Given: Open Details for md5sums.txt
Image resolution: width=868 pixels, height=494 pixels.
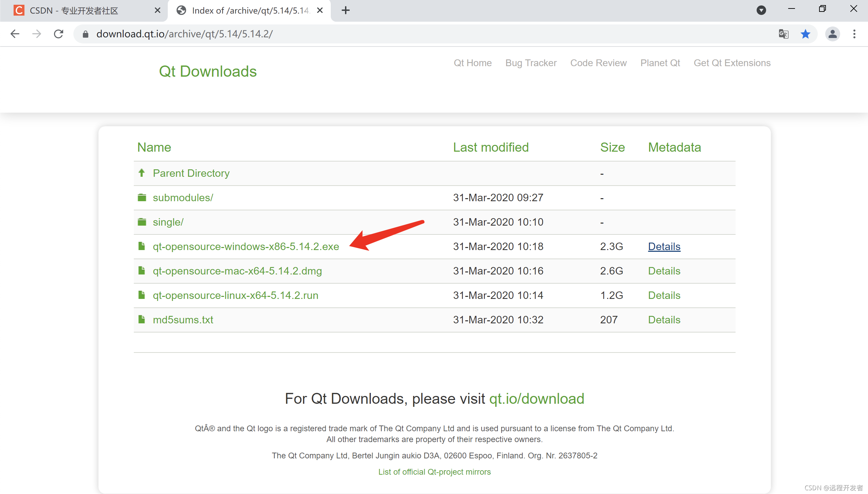Looking at the screenshot, I should click(x=664, y=320).
